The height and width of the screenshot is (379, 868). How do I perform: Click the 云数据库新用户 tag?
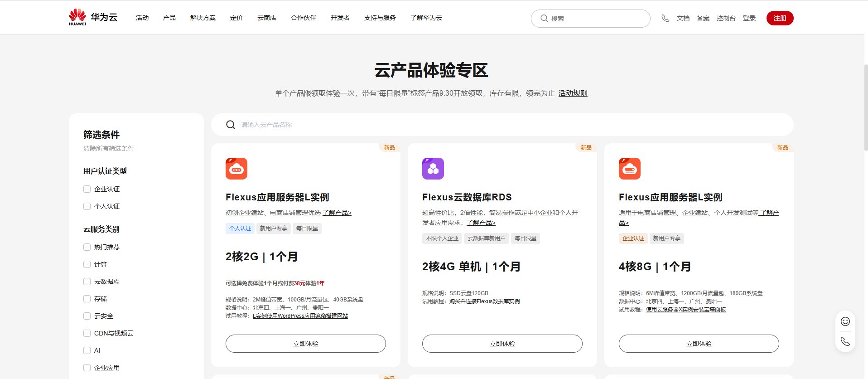click(x=487, y=238)
